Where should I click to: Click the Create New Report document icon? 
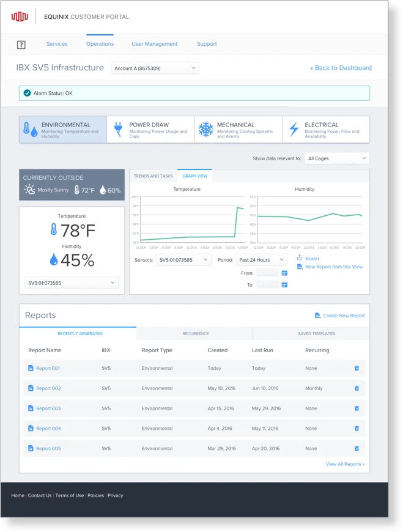pyautogui.click(x=317, y=316)
